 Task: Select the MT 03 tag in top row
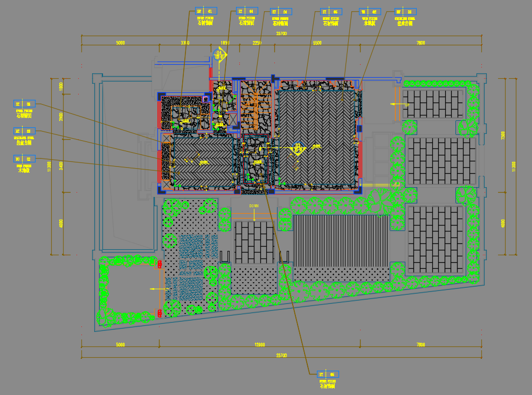coord(405,11)
